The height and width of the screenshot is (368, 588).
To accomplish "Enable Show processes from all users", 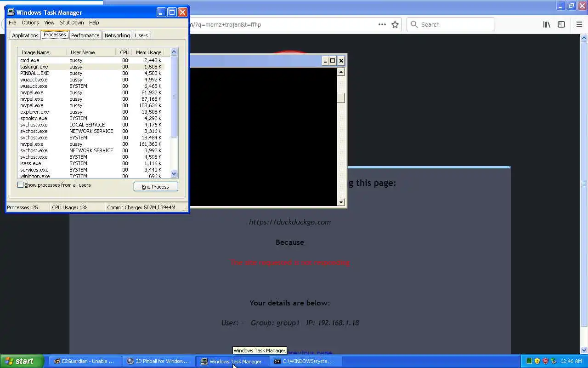I will [x=20, y=185].
